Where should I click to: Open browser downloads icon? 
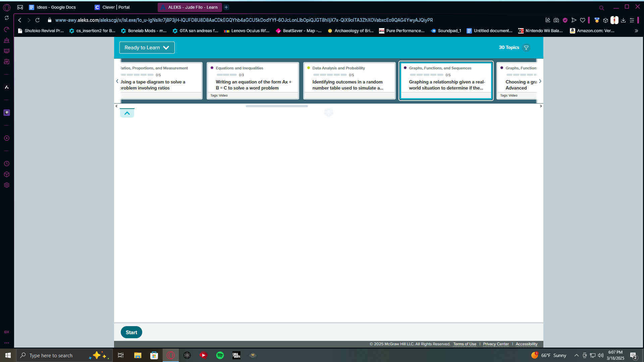tap(623, 20)
